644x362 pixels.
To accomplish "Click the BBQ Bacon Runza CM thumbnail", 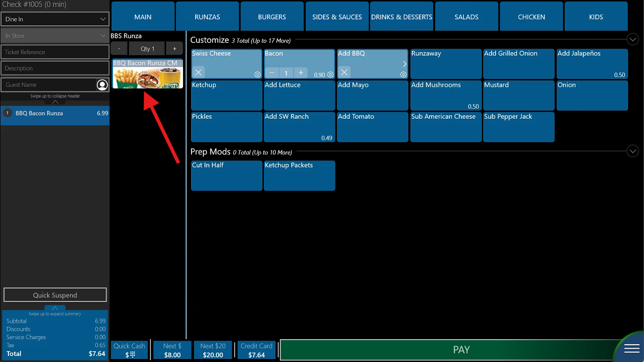I will click(x=147, y=73).
